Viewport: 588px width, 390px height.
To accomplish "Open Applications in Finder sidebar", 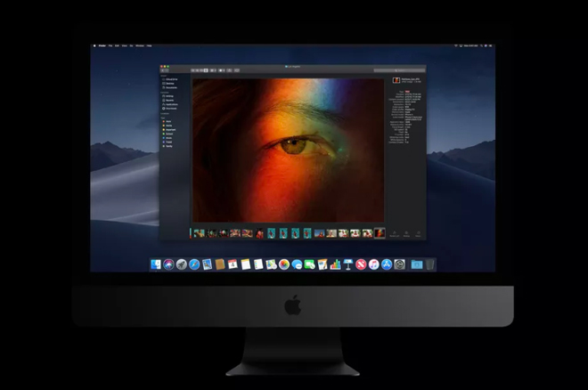I will coord(170,104).
